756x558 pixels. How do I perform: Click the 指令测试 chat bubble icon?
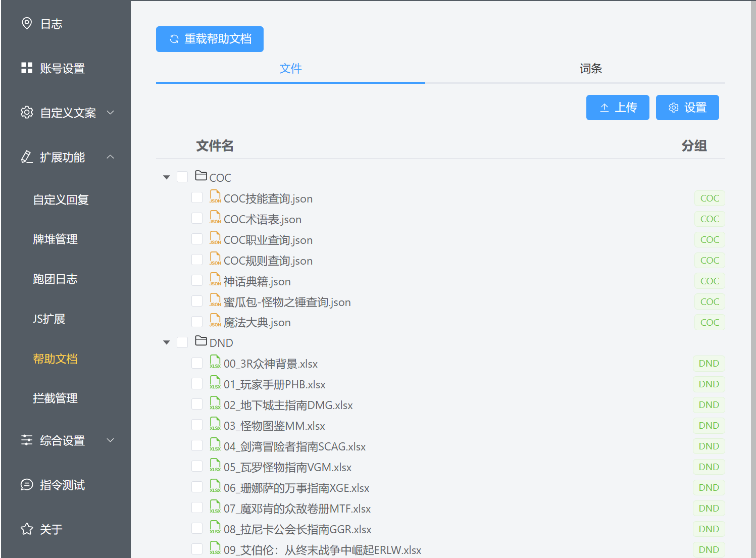27,485
